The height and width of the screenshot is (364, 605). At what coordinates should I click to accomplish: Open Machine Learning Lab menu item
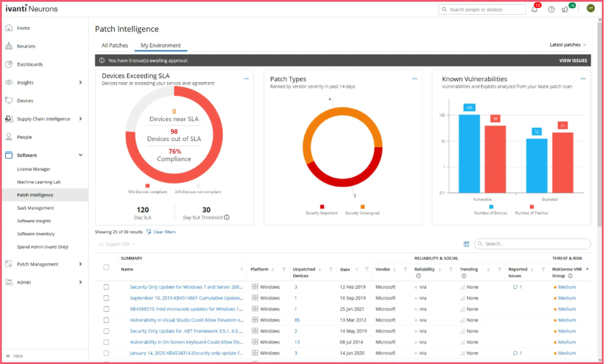point(39,182)
